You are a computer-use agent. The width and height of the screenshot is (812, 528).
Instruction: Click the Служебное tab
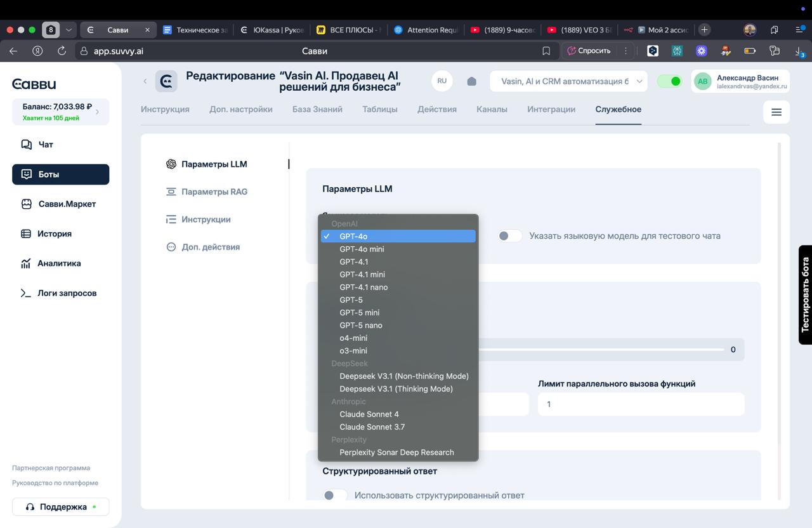pos(618,109)
